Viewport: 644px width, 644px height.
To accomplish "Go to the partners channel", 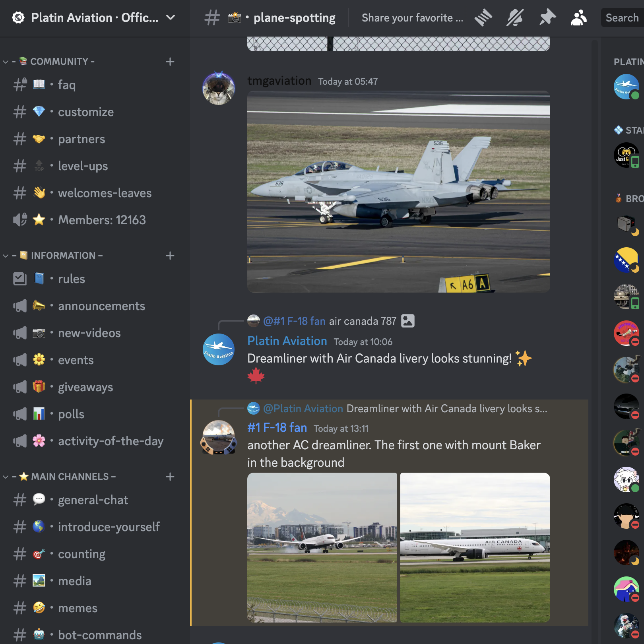I will (95, 139).
